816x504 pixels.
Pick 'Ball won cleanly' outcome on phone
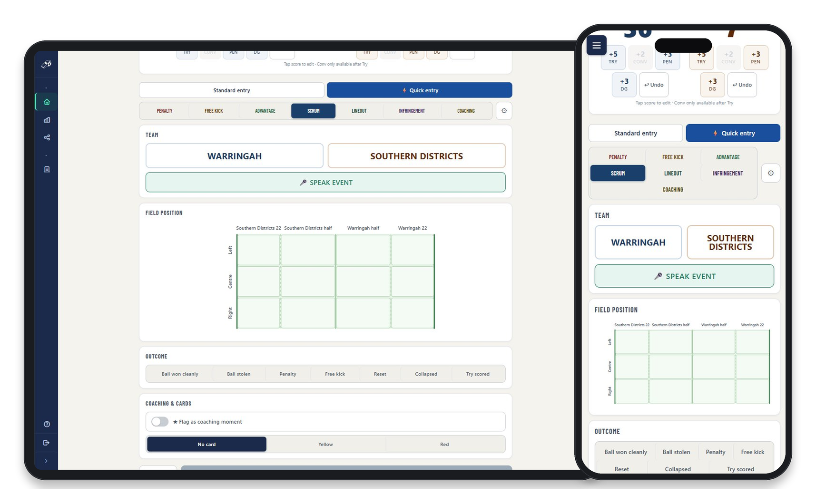pos(626,452)
